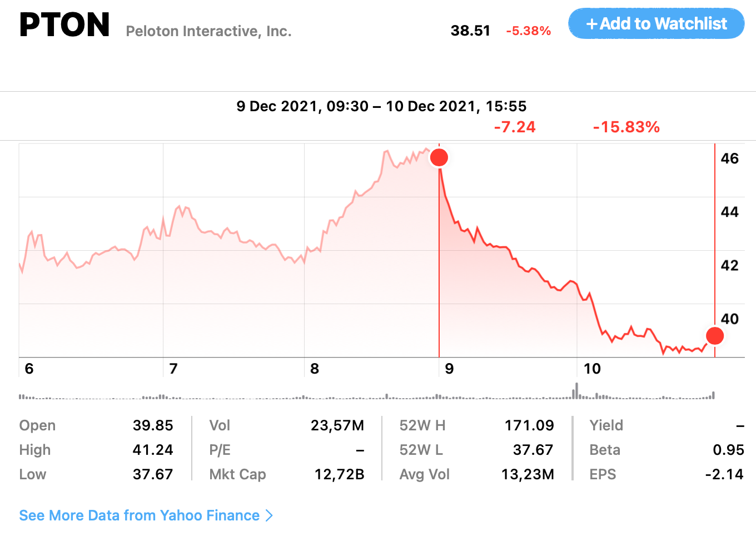Click the day 8 label on the chart axis
This screenshot has width=756, height=536.
315,369
